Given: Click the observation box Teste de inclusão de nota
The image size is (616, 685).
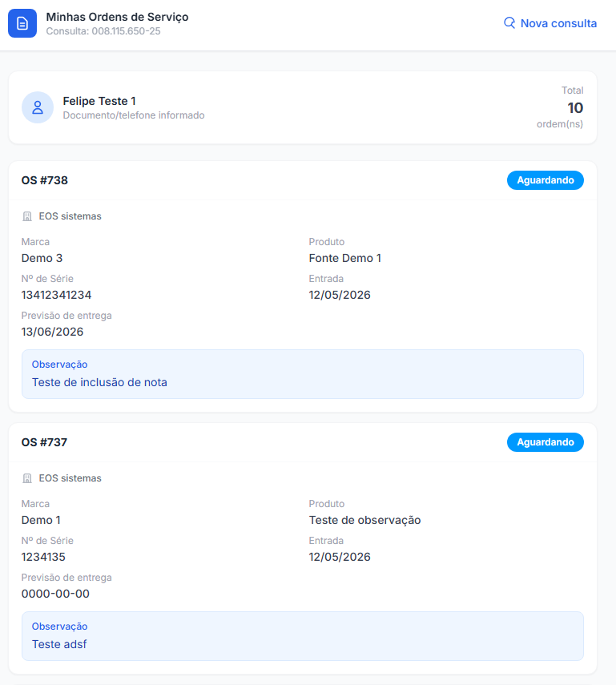Looking at the screenshot, I should [302, 374].
